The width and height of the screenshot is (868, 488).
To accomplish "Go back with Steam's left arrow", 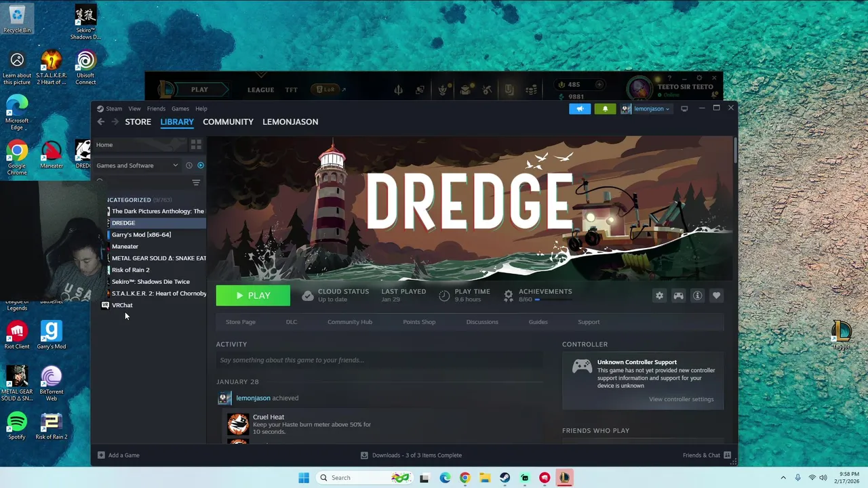I will pyautogui.click(x=100, y=122).
